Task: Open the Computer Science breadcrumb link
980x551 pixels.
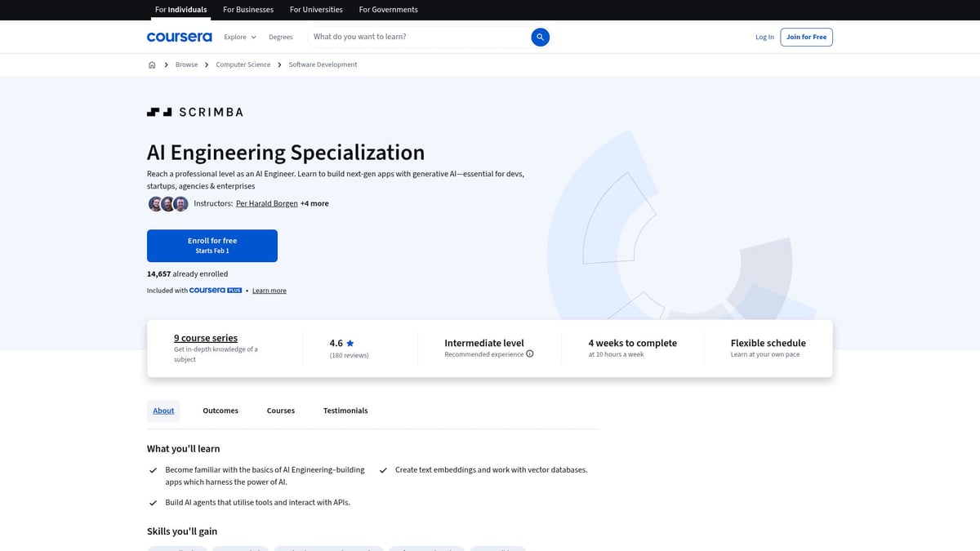Action: click(243, 64)
